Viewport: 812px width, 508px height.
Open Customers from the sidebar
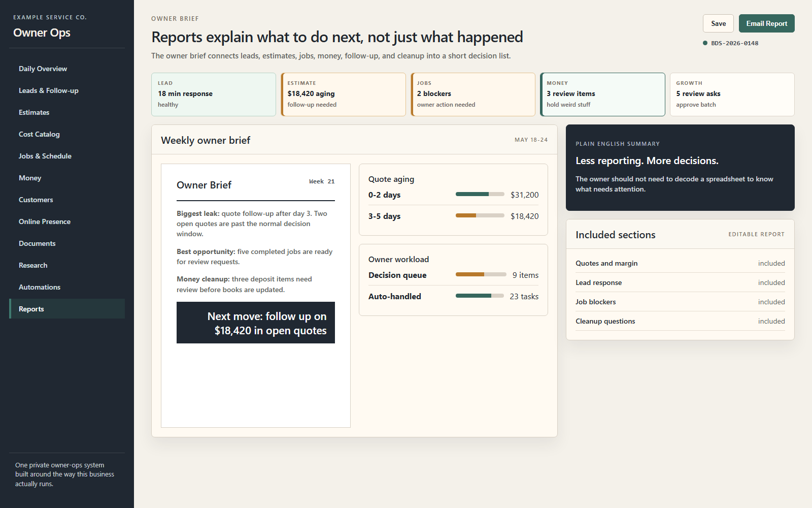coord(67,200)
